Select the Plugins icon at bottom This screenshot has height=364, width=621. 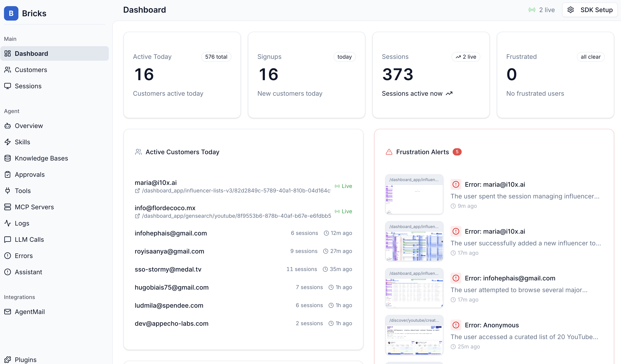[8, 359]
